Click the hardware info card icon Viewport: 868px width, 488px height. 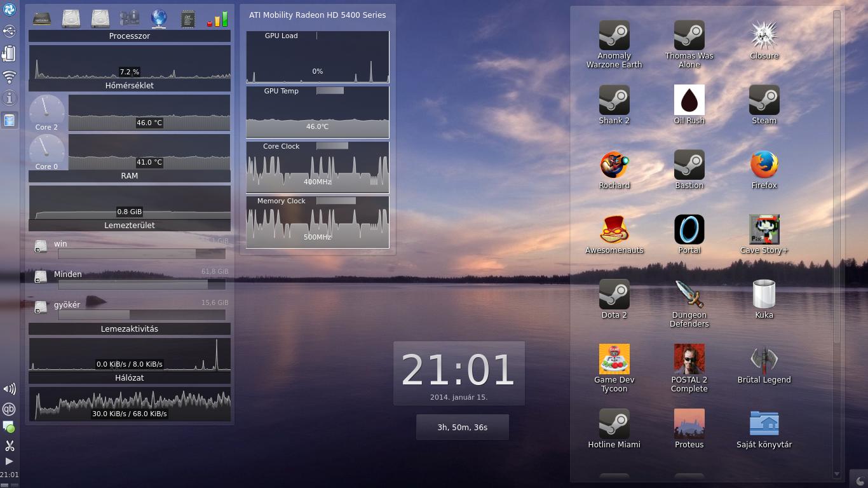130,18
